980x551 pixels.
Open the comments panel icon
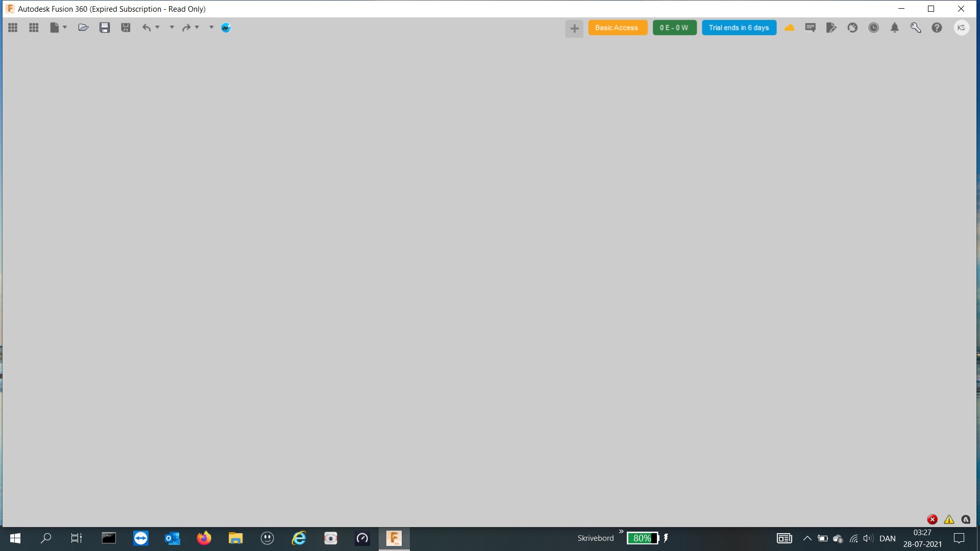pyautogui.click(x=810, y=28)
